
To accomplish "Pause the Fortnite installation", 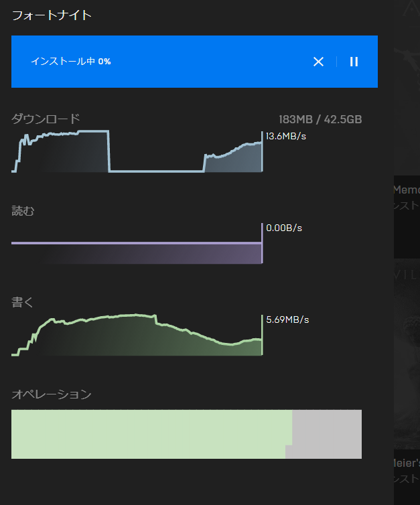I will (x=354, y=62).
